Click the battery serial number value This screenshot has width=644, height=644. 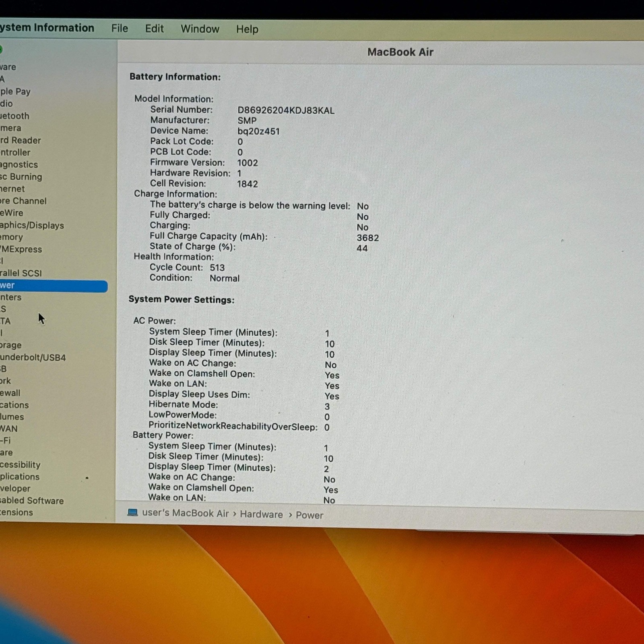(286, 111)
